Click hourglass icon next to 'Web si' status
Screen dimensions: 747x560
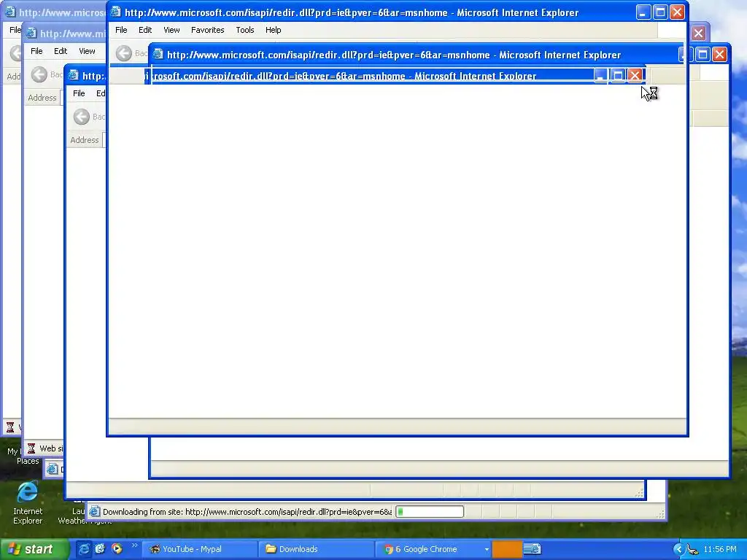tap(31, 448)
